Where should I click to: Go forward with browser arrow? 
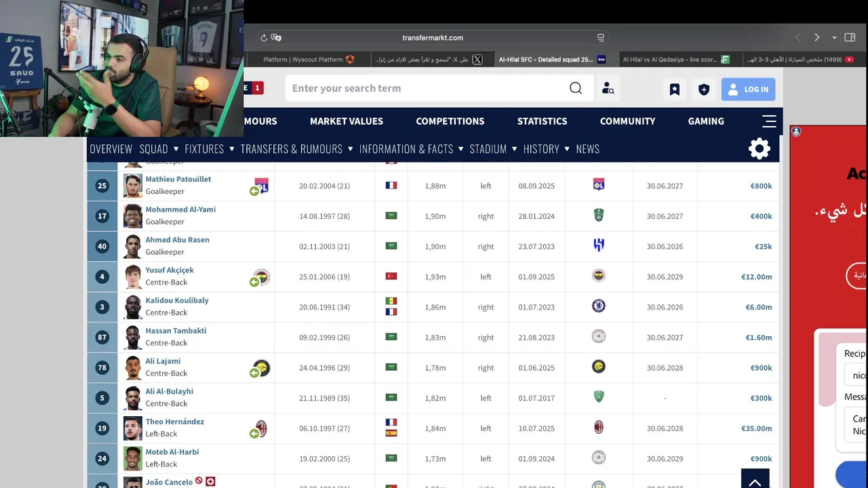[816, 37]
